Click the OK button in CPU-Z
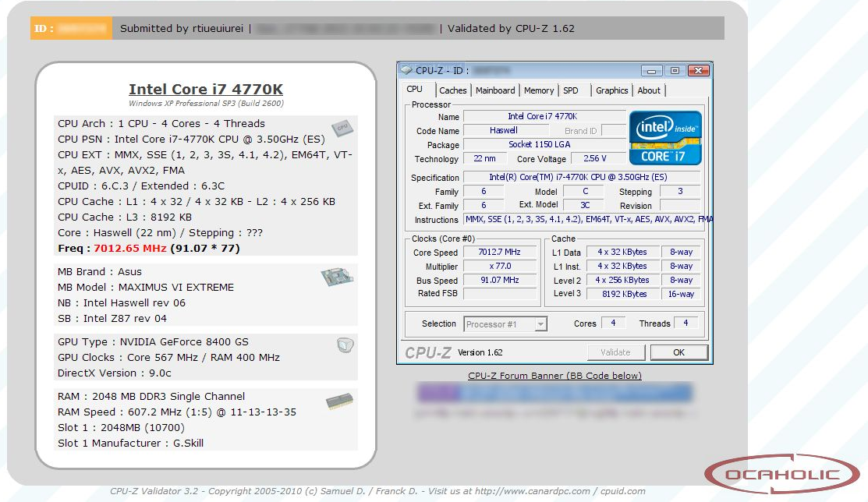Image resolution: width=868 pixels, height=502 pixels. 678,352
